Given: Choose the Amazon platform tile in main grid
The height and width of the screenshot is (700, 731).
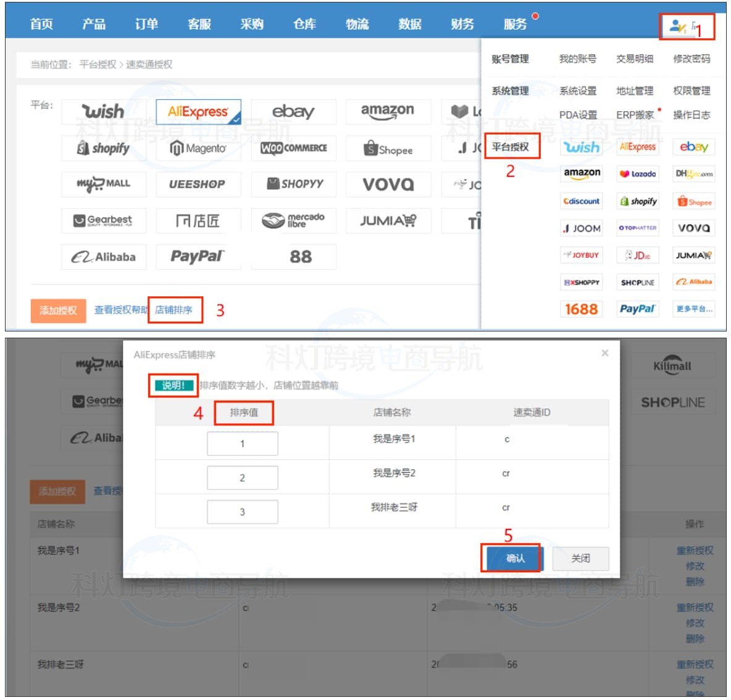Looking at the screenshot, I should (x=388, y=112).
